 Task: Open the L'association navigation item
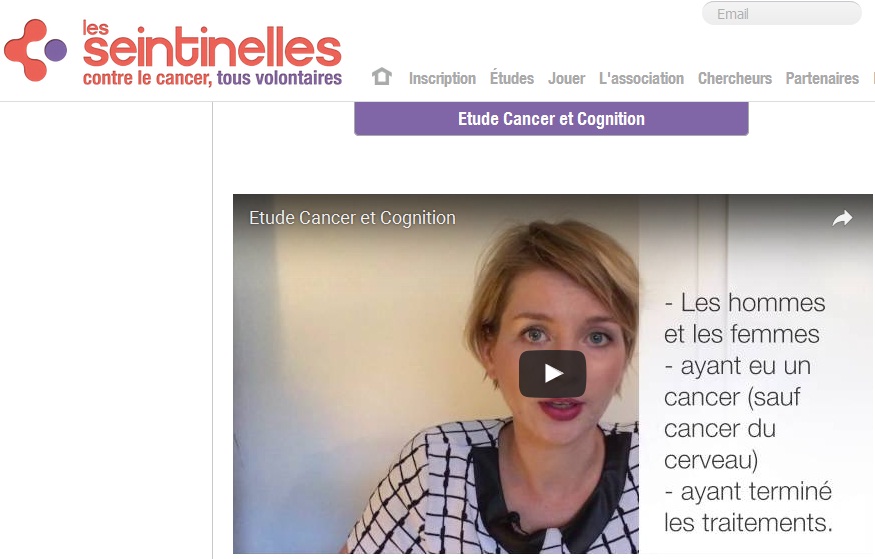click(641, 78)
